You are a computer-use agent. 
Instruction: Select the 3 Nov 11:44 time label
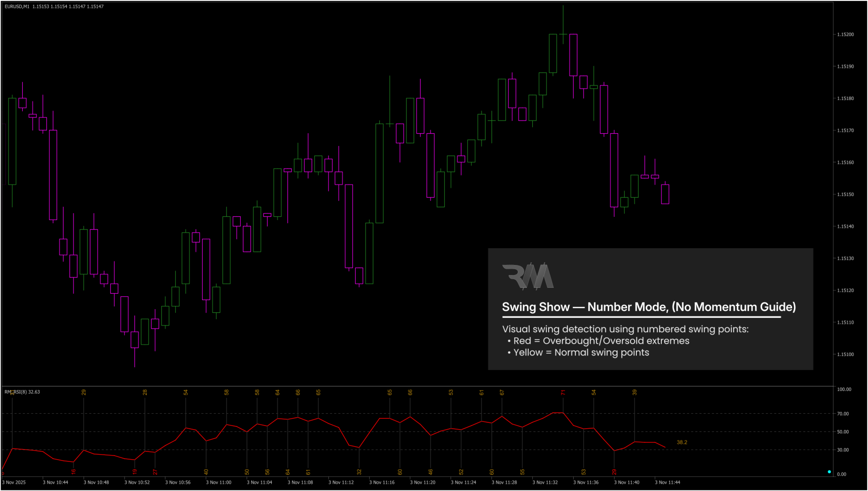668,482
